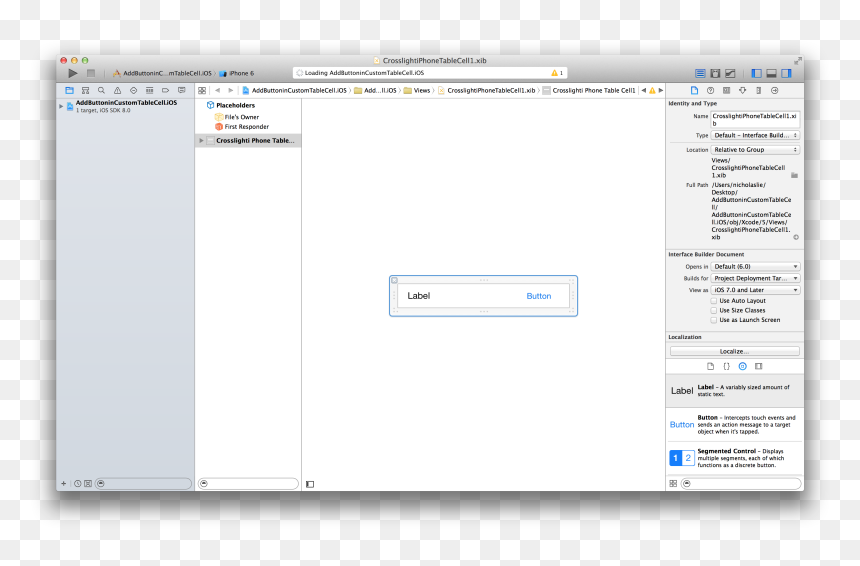Open the View as iOS 7.0 dropdown
860x566 pixels.
[x=755, y=290]
